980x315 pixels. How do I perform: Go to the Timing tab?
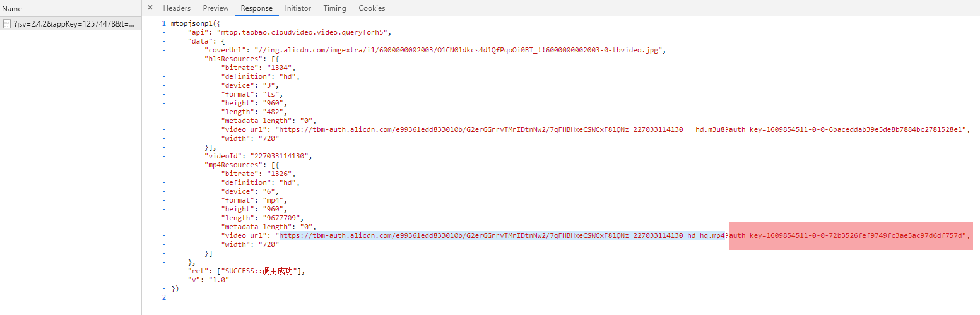pos(334,8)
